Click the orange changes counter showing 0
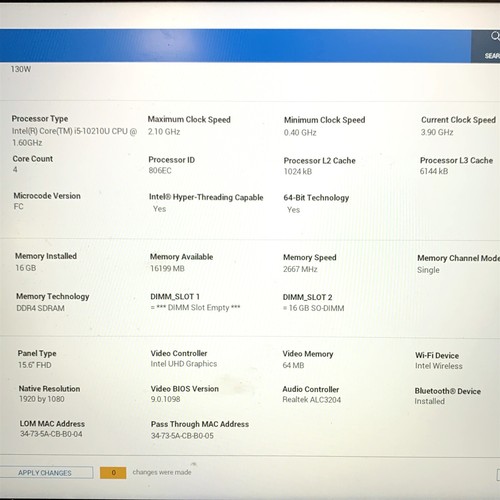 click(113, 472)
